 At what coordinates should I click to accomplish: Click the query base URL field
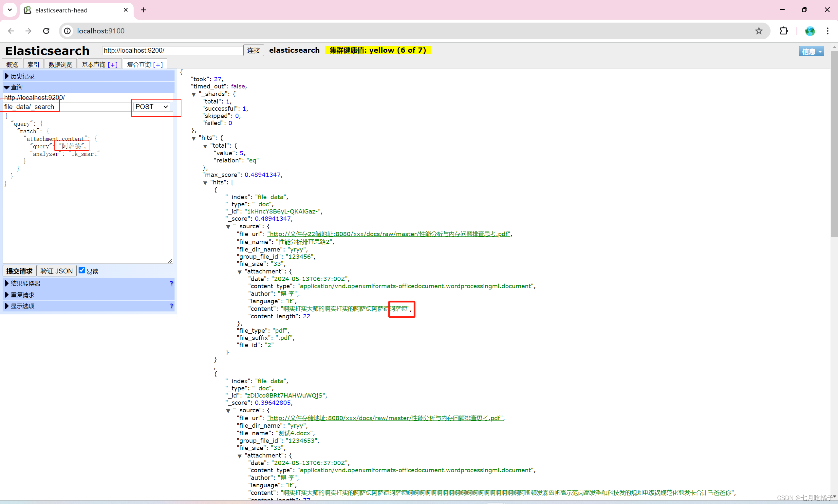tap(88, 98)
